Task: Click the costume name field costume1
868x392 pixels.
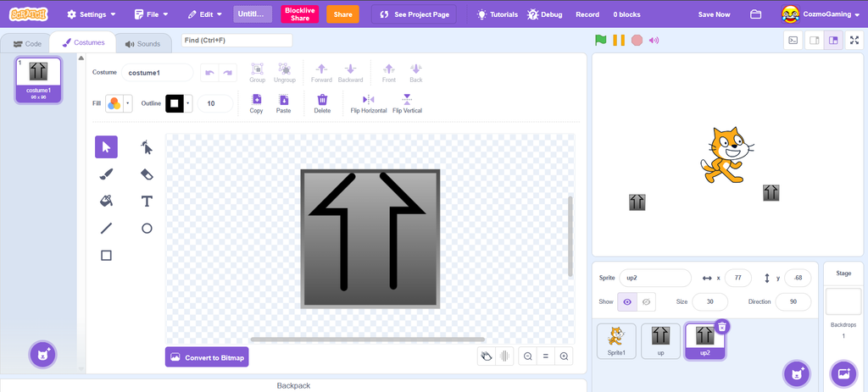Action: click(x=157, y=73)
